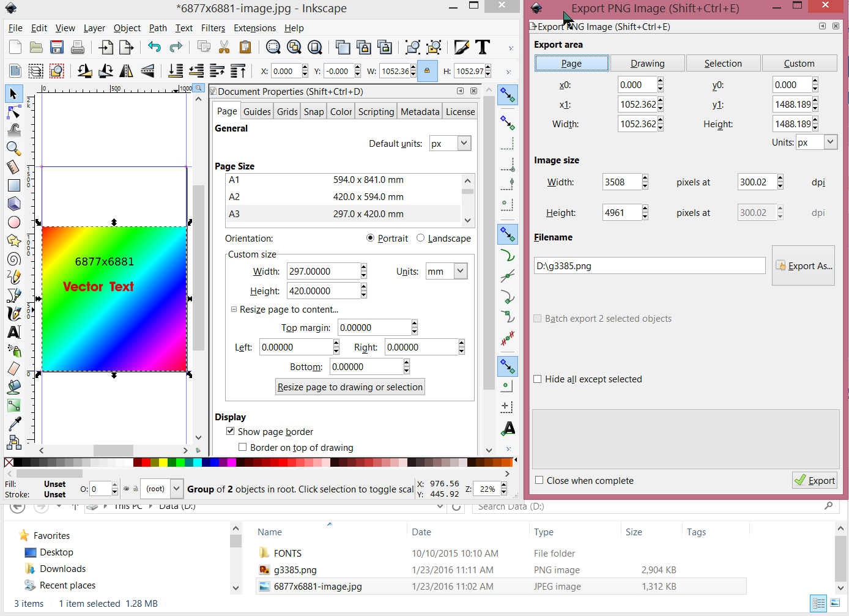Select the Zoom magnifier tool
The image size is (849, 616).
13,148
